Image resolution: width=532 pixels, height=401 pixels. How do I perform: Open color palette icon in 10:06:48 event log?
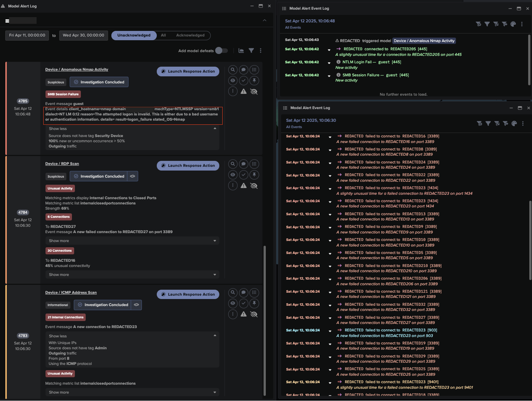click(x=513, y=24)
